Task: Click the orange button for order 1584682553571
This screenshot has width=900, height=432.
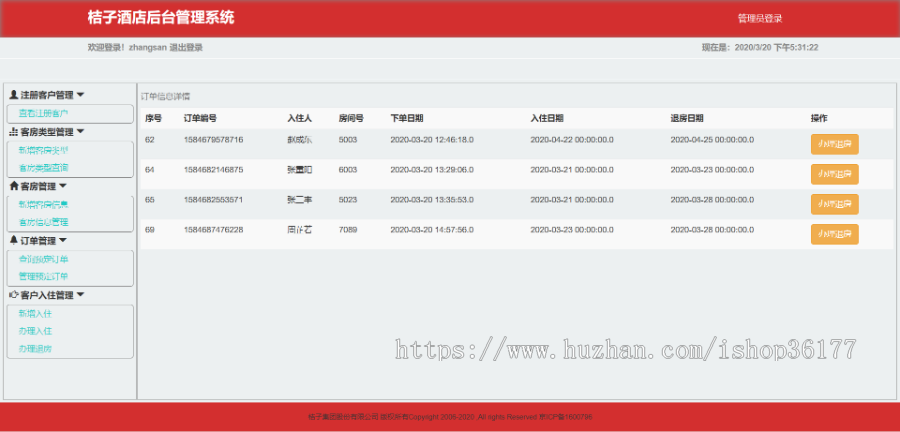Action: [x=835, y=204]
